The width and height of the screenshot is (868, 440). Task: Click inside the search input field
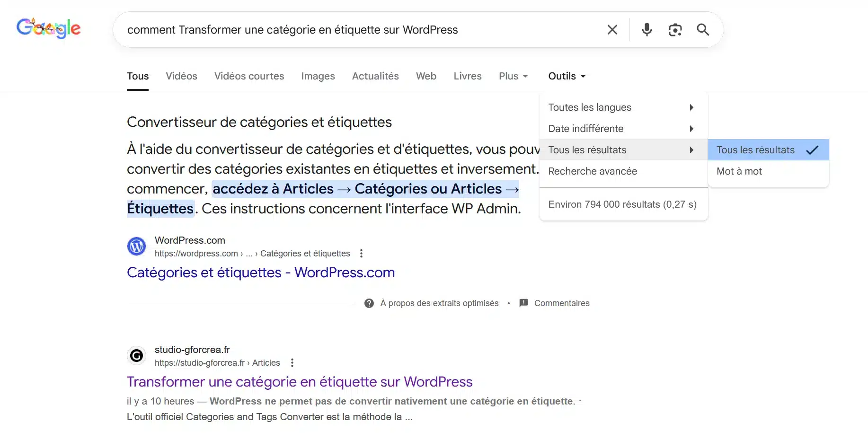(x=331, y=29)
